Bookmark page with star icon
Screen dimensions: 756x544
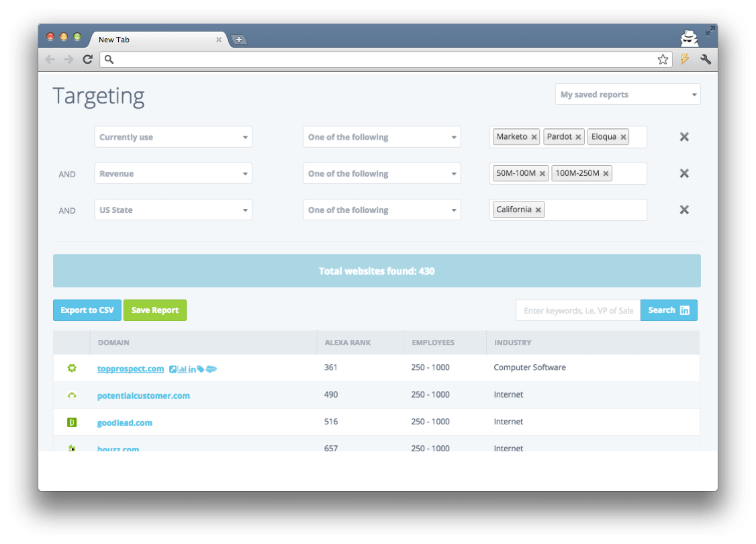(x=663, y=59)
